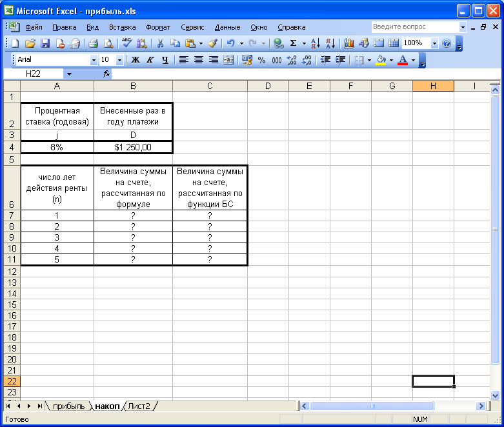Screen dimensions: 504x427
Task: Center text alignment
Action: [199, 60]
